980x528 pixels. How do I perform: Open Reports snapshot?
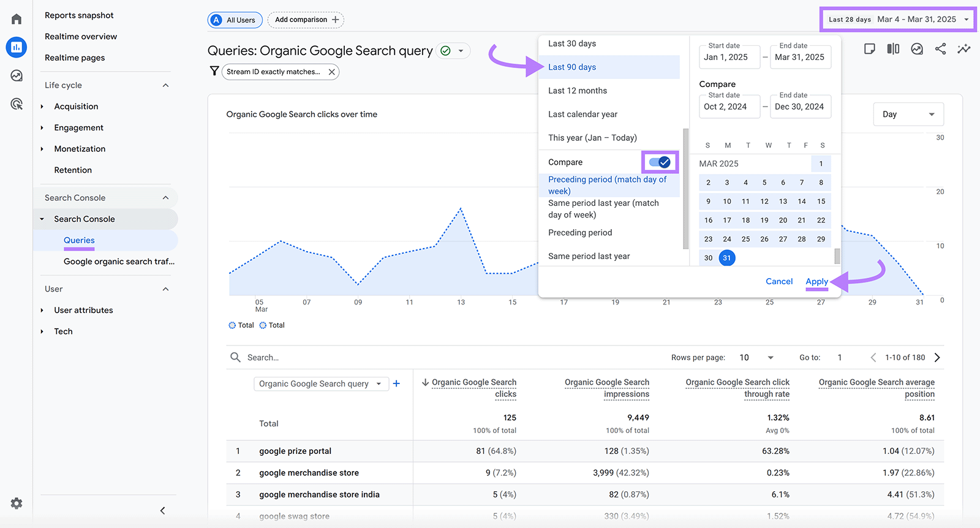[79, 15]
